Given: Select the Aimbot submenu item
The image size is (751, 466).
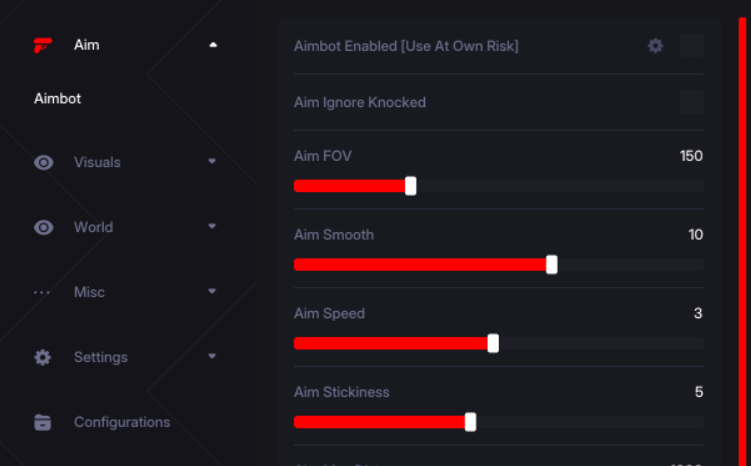Looking at the screenshot, I should point(57,99).
